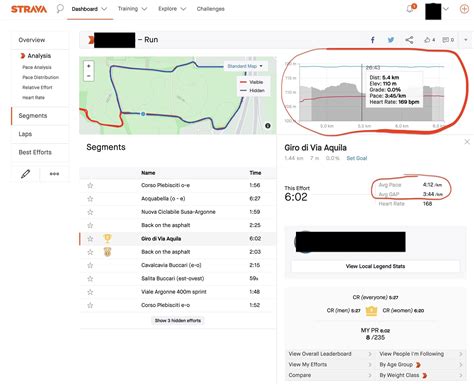Edit activity with pencil icon
Screen dimensions: 474x384
(x=25, y=174)
